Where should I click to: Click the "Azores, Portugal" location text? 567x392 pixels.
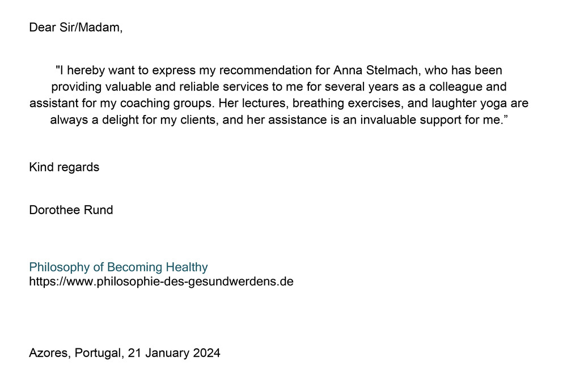pos(75,353)
